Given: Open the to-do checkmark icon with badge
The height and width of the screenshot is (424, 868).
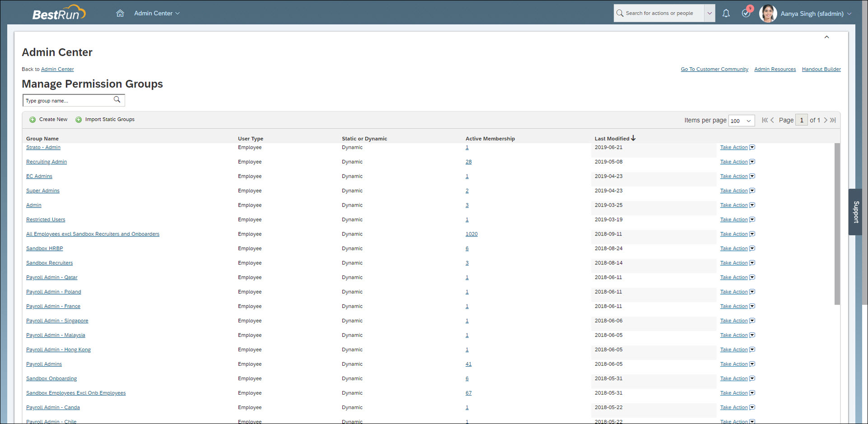Looking at the screenshot, I should [x=746, y=14].
